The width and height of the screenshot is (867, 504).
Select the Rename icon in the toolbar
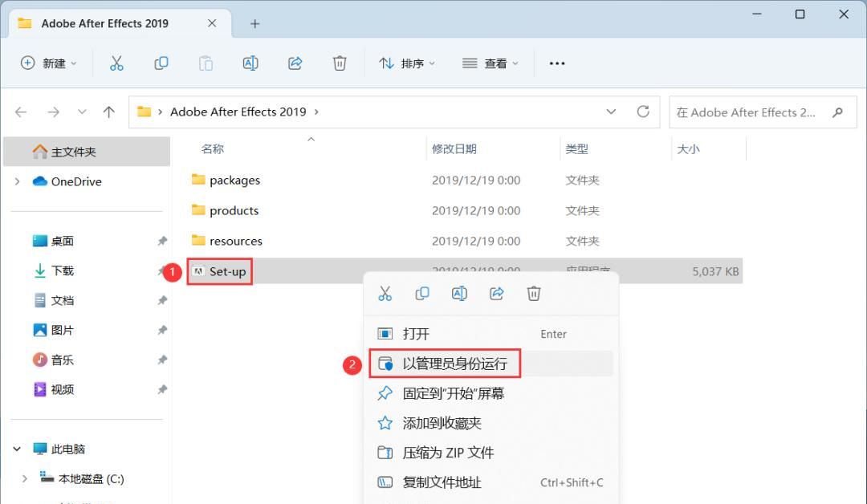point(250,63)
